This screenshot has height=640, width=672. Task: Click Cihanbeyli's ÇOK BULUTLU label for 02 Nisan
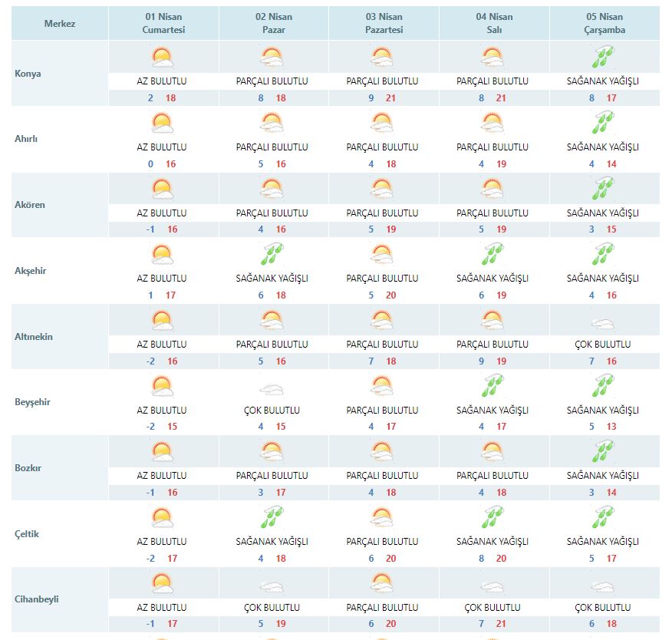pos(272,608)
